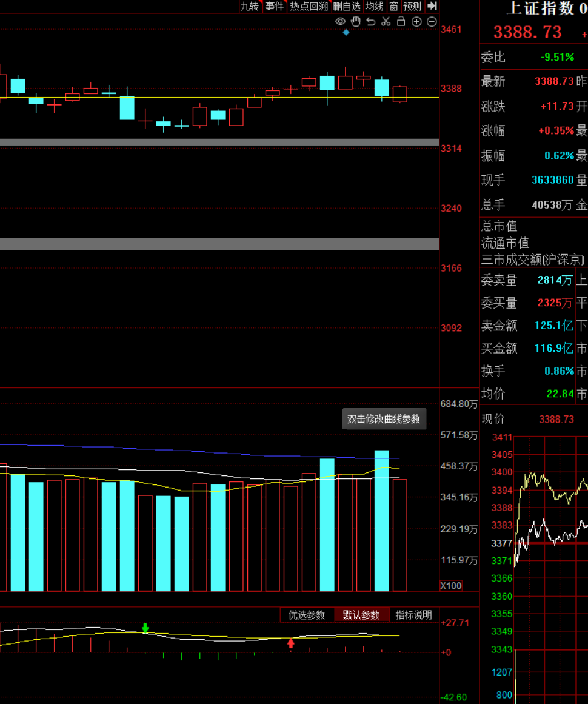This screenshot has width=588, height=704.
Task: Click the 3461 price axis label
Action: 451,29
